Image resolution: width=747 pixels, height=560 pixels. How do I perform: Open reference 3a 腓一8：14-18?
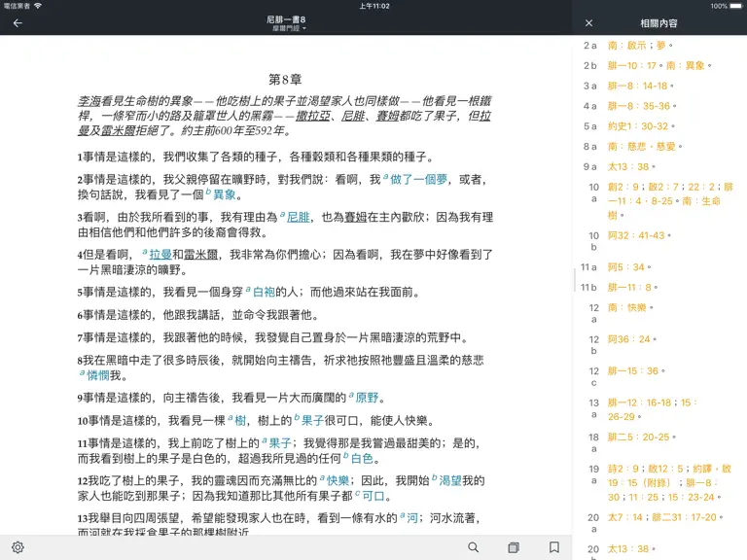pos(640,87)
